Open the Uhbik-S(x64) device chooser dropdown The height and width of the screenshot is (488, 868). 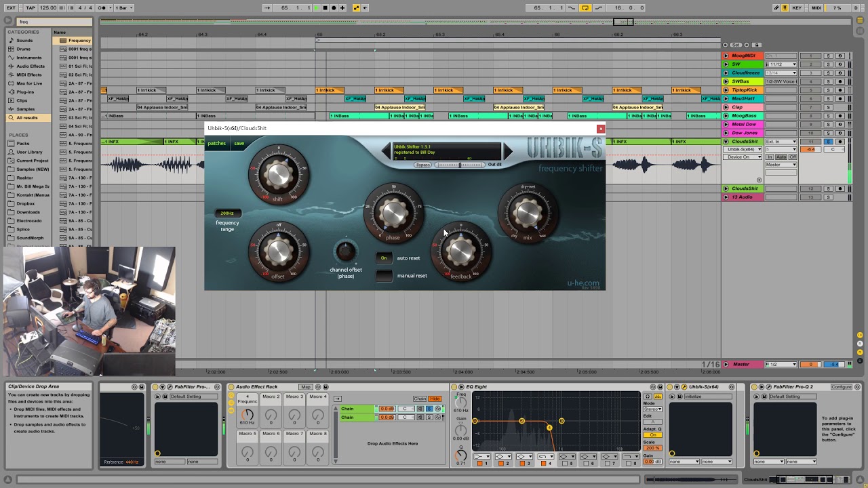(x=743, y=149)
